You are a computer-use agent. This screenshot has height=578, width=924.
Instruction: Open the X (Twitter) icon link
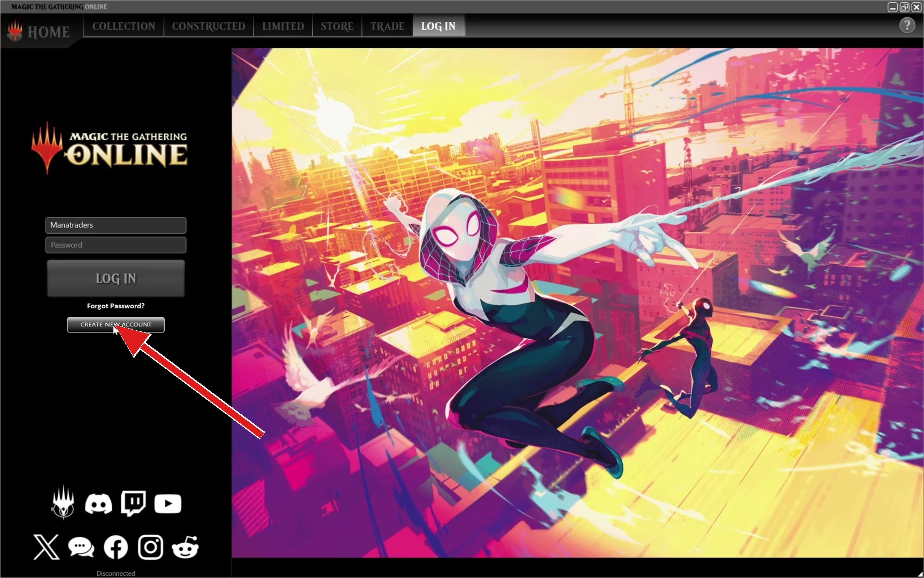(x=47, y=547)
